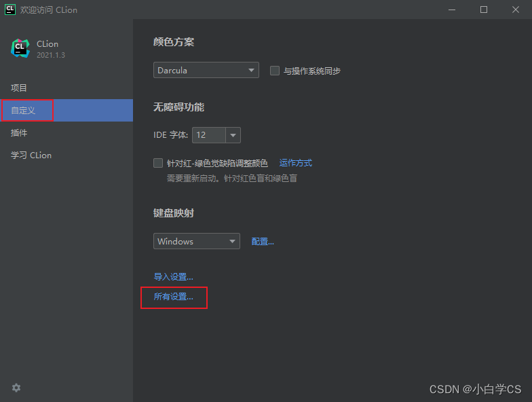Open the Windows keymap dropdown
Viewport: 532px width, 402px height.
[x=197, y=241]
